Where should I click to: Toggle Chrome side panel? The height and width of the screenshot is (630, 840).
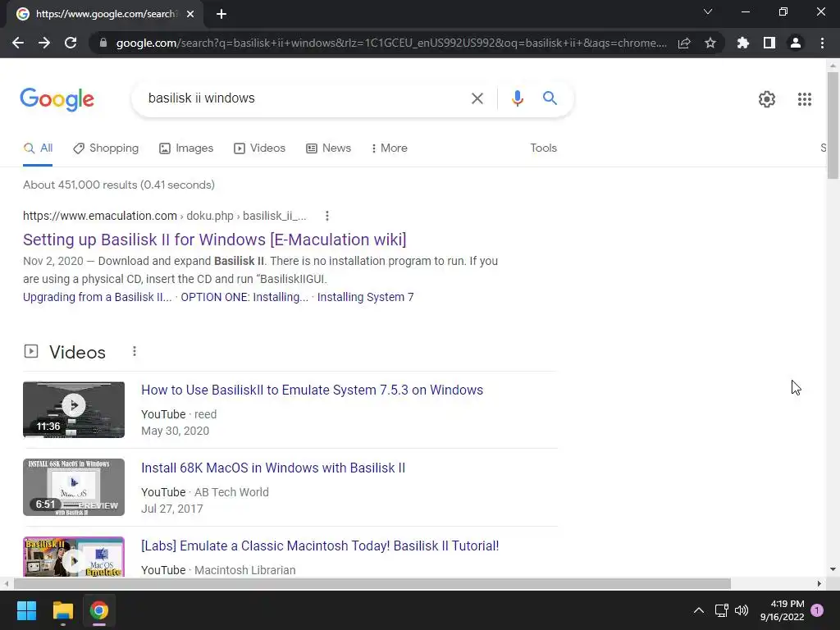pyautogui.click(x=769, y=43)
